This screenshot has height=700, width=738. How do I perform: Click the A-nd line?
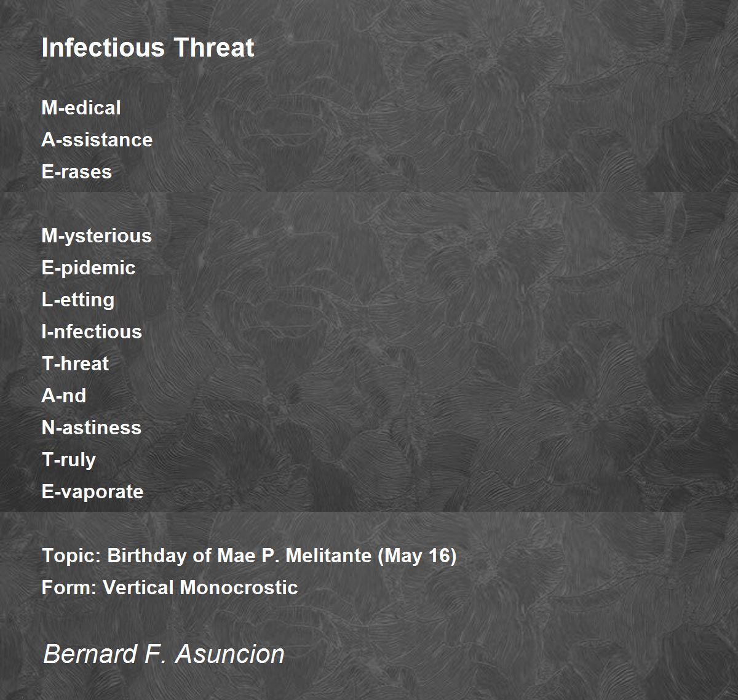[x=63, y=396]
